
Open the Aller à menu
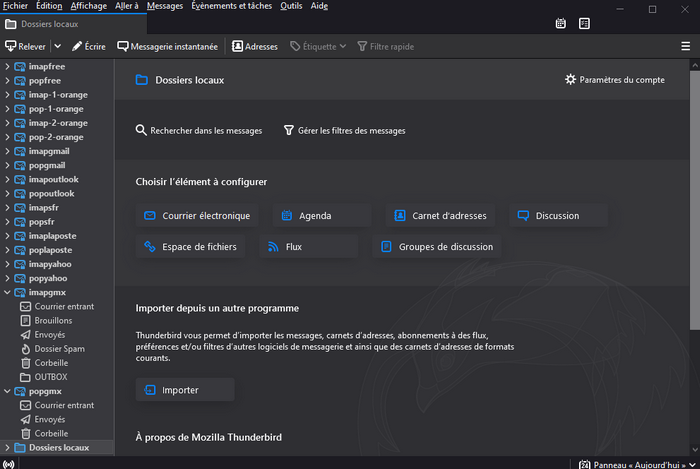(127, 6)
